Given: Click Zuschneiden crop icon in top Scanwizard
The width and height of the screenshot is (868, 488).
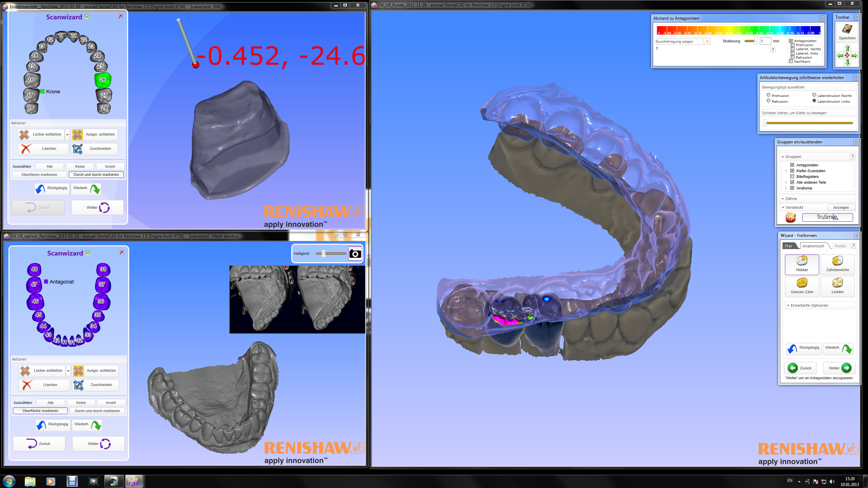Looking at the screenshot, I should click(x=78, y=149).
